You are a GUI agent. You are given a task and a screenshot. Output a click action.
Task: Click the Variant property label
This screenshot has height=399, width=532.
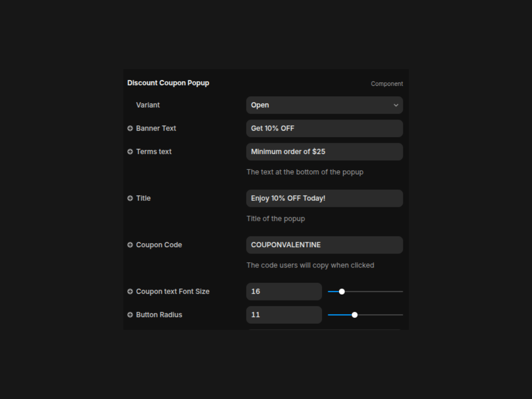(x=148, y=105)
